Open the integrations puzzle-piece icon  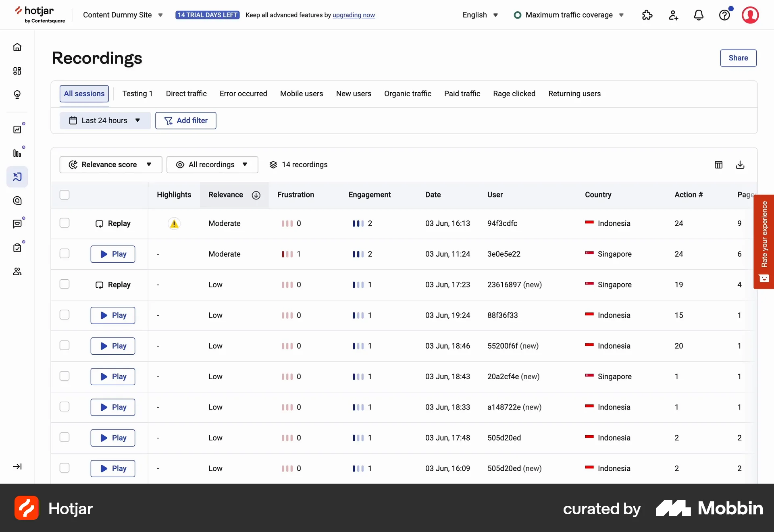pos(647,15)
